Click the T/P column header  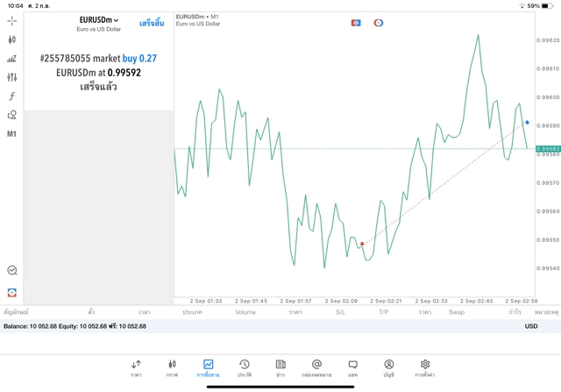[384, 312]
